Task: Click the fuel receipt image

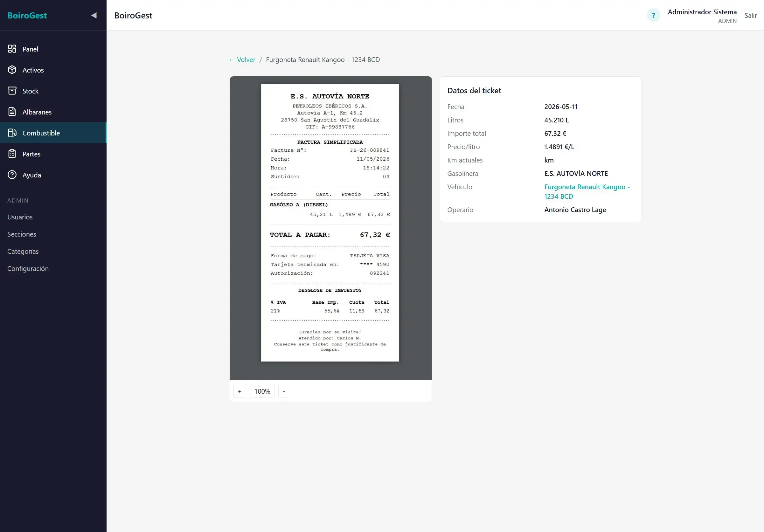Action: (330, 223)
